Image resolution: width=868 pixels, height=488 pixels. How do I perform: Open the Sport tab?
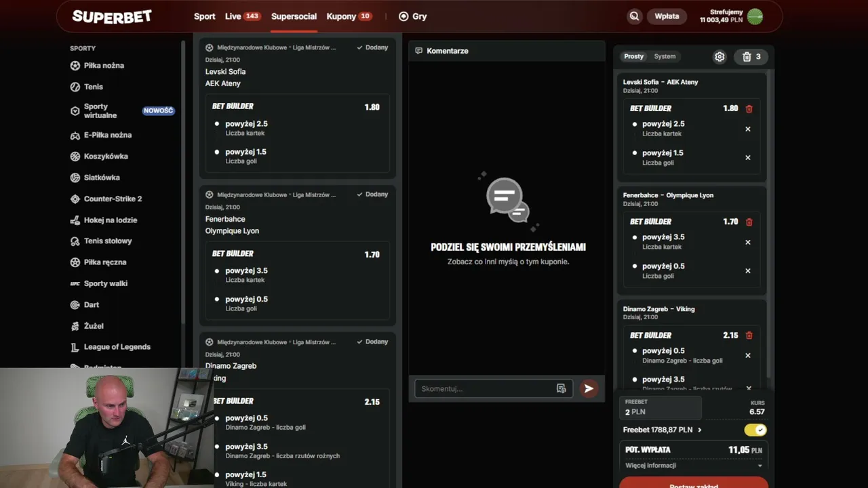tap(205, 16)
